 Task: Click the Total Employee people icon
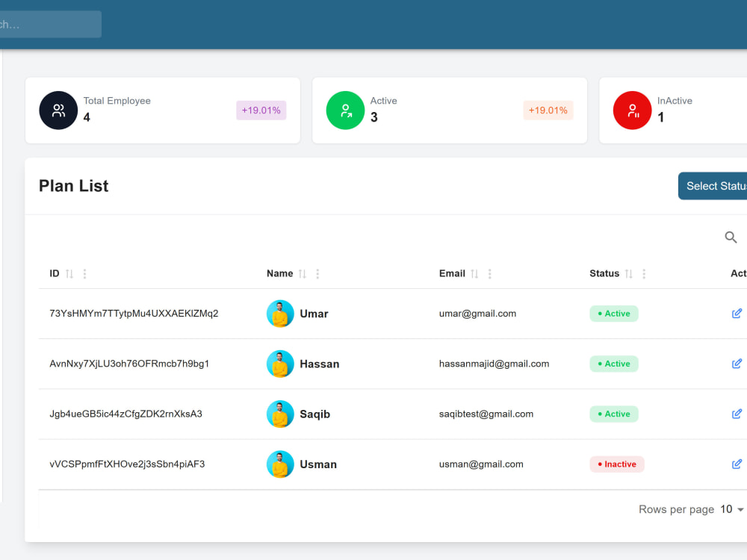tap(58, 110)
